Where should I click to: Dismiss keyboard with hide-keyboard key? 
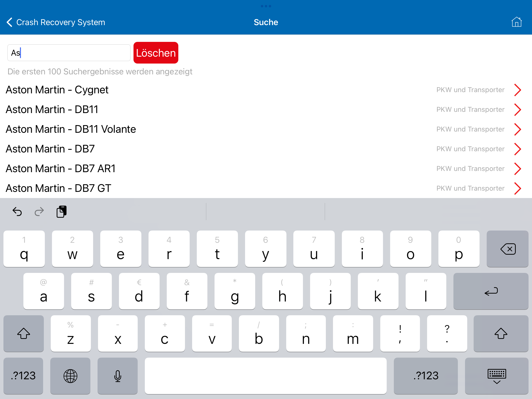497,376
